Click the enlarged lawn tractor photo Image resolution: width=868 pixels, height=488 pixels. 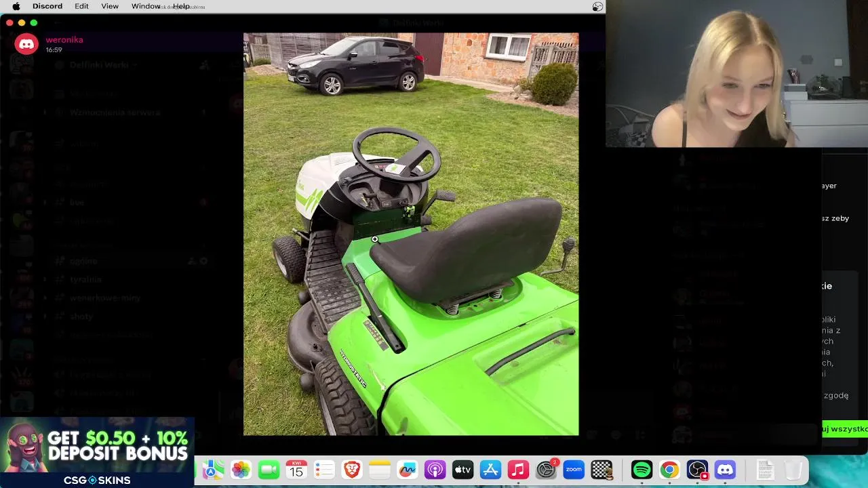pyautogui.click(x=411, y=234)
